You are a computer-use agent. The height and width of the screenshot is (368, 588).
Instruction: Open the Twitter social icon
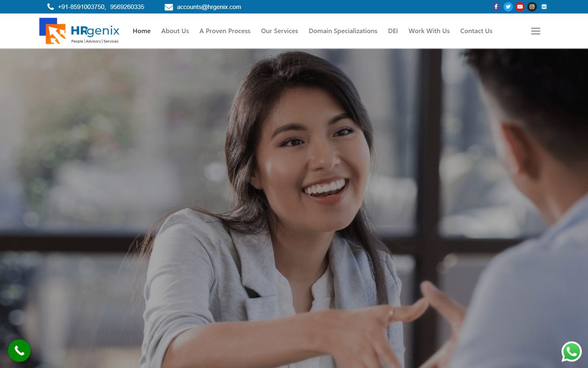[x=508, y=7]
